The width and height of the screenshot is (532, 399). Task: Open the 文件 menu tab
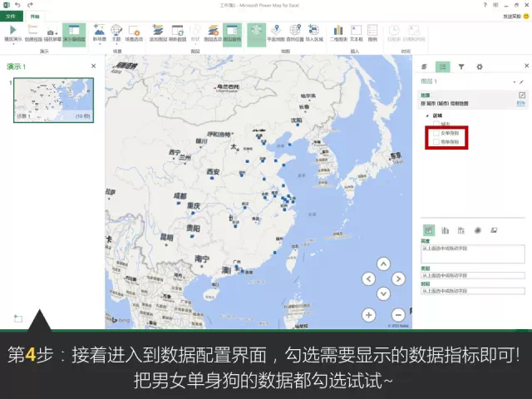tap(11, 16)
